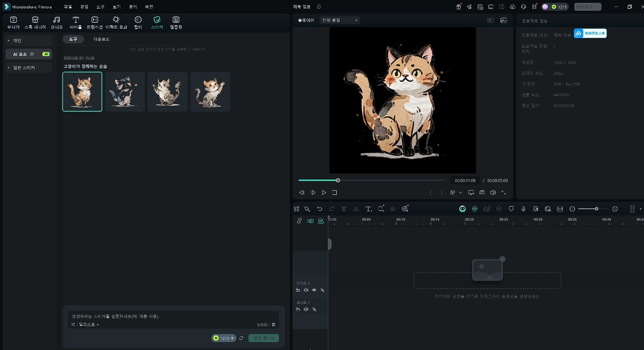Open the 내보내기 export dropdown
The height and width of the screenshot is (350, 644).
(x=587, y=7)
